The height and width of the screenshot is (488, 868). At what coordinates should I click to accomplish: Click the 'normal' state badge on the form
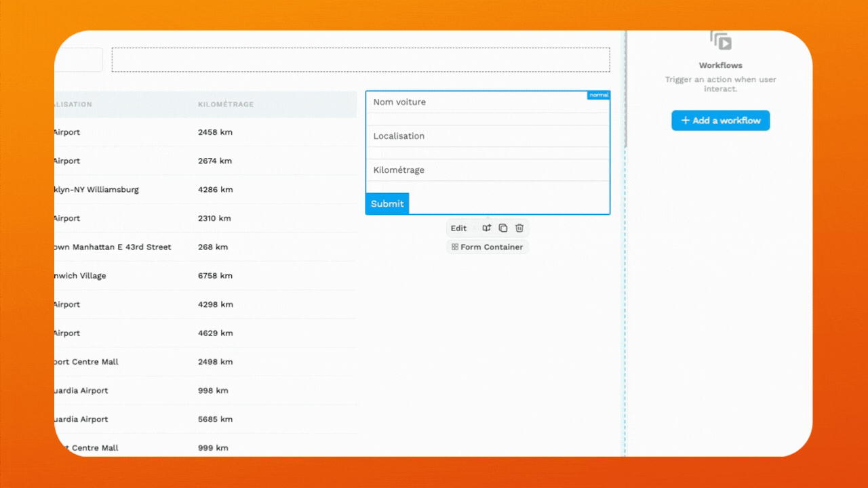pos(598,95)
